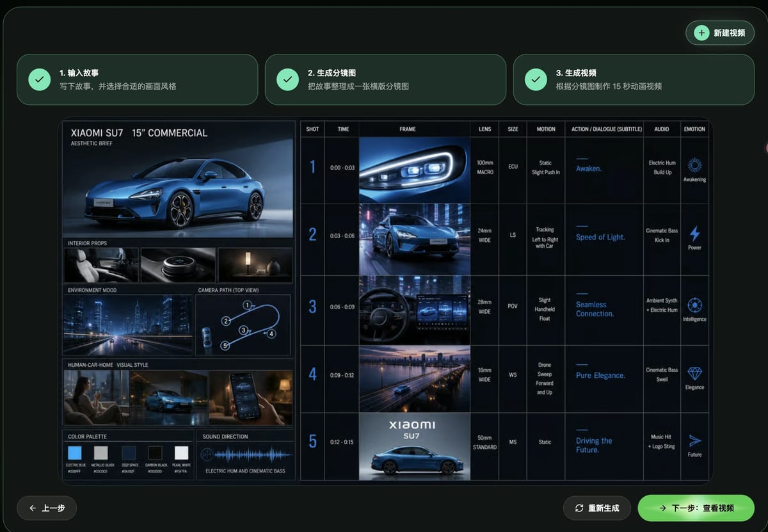The image size is (768, 532).
Task: Click 重新生成 to regenerate storyboard
Action: click(x=596, y=508)
